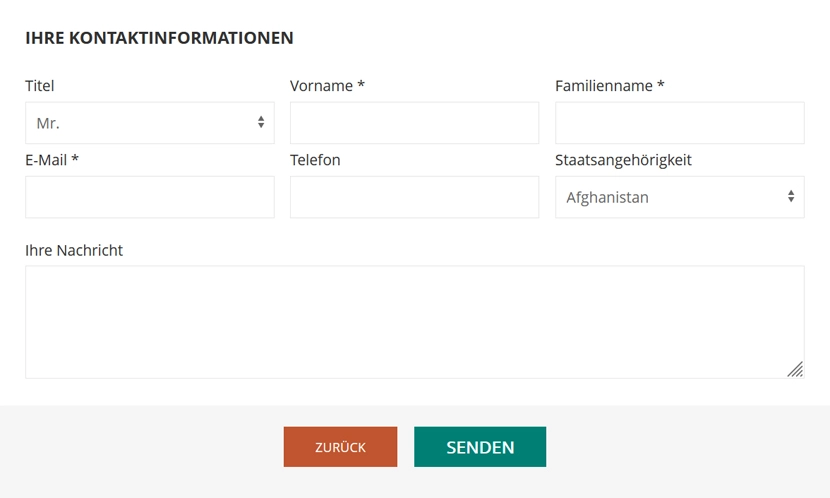Image resolution: width=830 pixels, height=498 pixels.
Task: Click the Staatsangehörigkeit label
Action: [623, 160]
